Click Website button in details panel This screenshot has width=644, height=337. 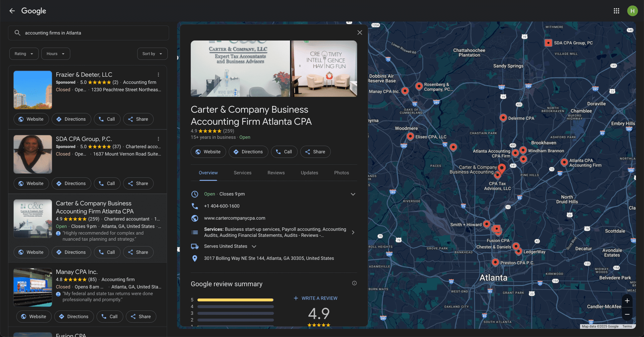click(x=208, y=152)
